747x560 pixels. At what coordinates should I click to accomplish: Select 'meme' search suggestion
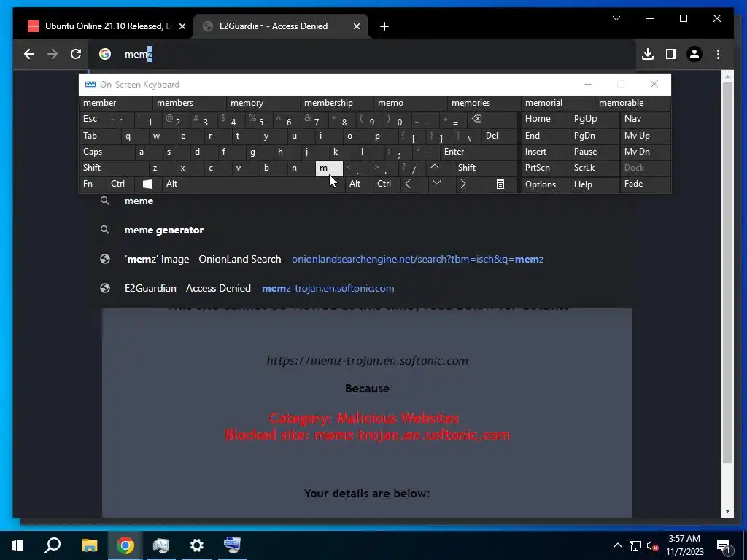point(362,201)
